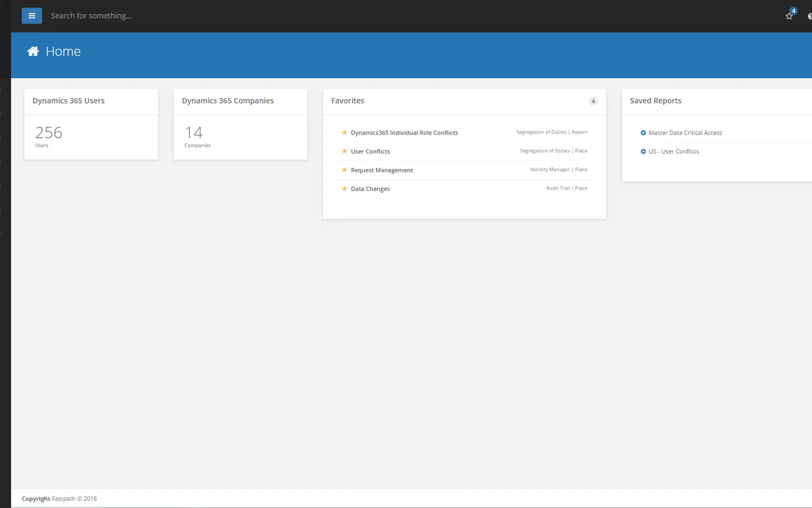812x508 pixels.
Task: Click star next to User Conflicts favorite
Action: [x=345, y=151]
